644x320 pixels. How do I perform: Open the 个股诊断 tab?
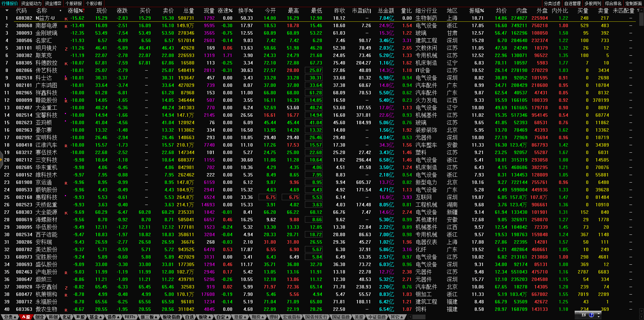[94, 3]
